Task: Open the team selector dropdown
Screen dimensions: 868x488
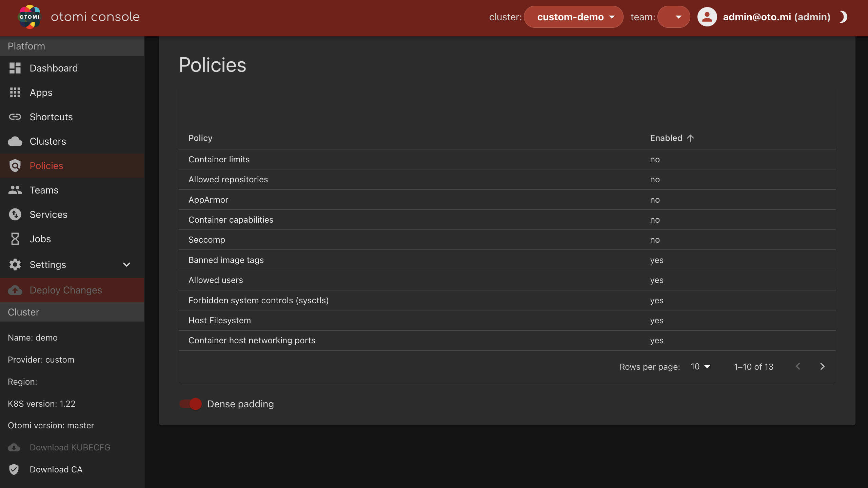Action: (673, 17)
